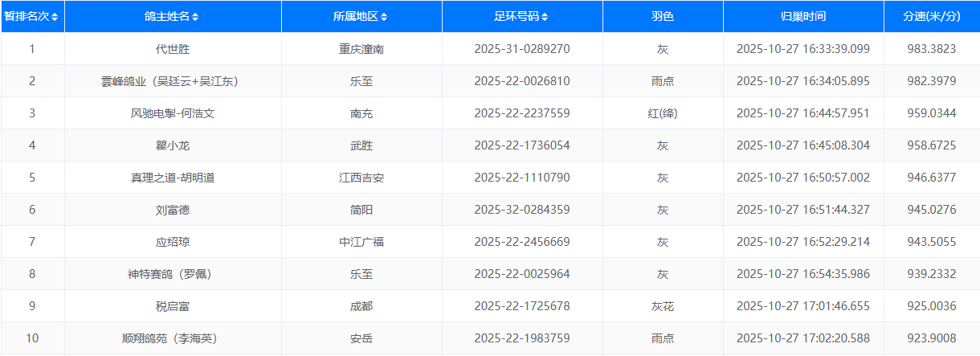Select owner 刘富德 in row 6
Viewport: 980px width, 356px height.
(x=173, y=210)
